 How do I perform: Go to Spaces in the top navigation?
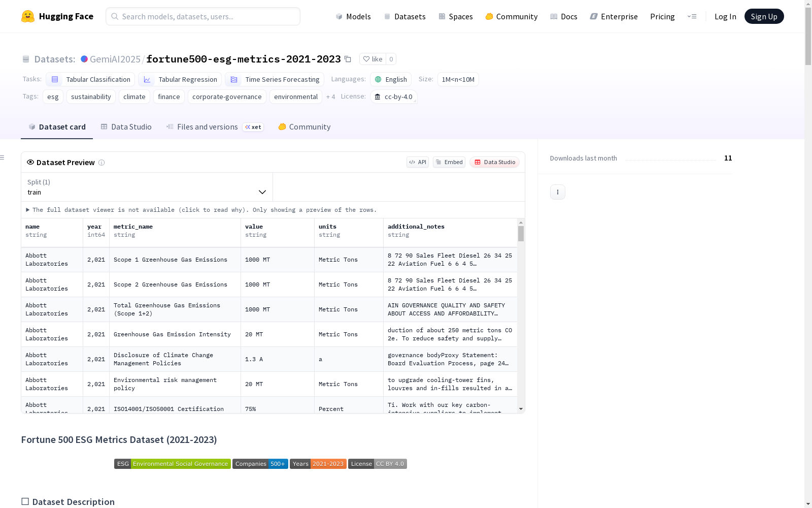click(x=456, y=16)
